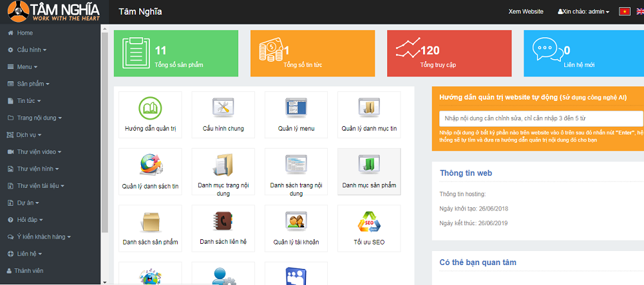This screenshot has width=644, height=285.
Task: Click the line chart icon in visits card
Action: pos(409,48)
